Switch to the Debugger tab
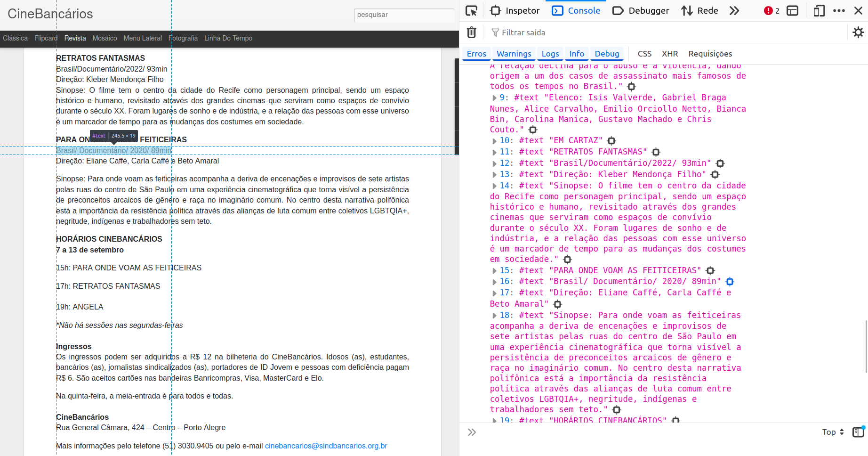This screenshot has height=456, width=868. (x=641, y=10)
